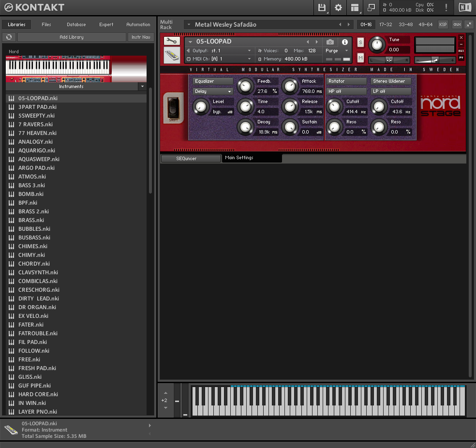Adjust the instrument pan slider
Image resolution: width=476 pixels, height=448 pixels.
click(x=389, y=60)
